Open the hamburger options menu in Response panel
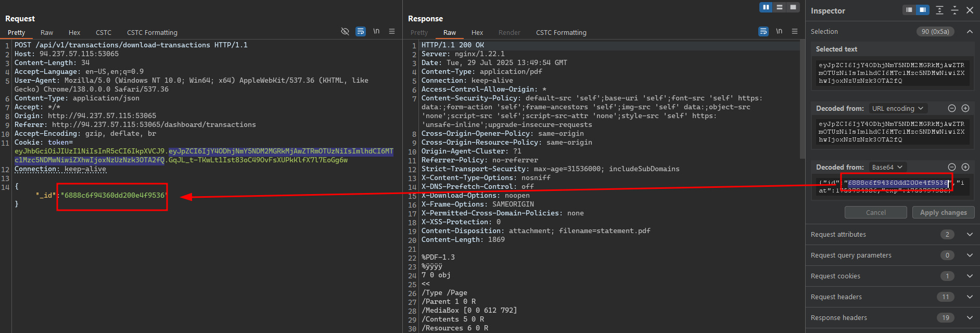This screenshot has height=333, width=980. pos(795,32)
